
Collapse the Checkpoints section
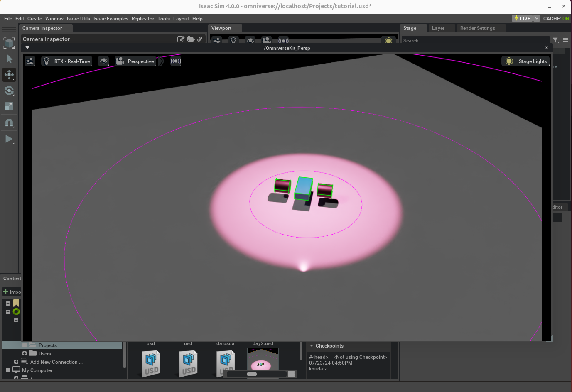click(312, 346)
